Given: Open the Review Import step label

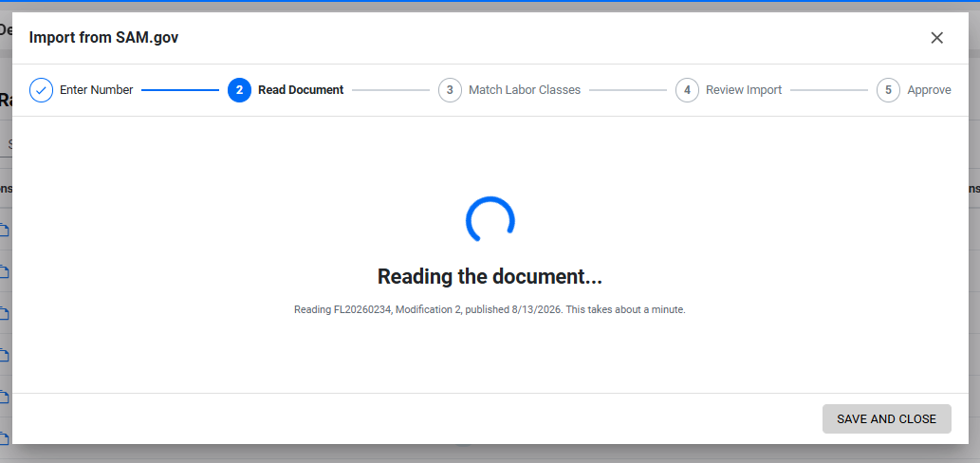Looking at the screenshot, I should point(744,90).
